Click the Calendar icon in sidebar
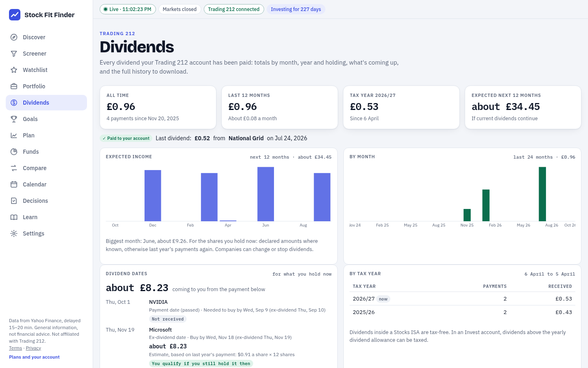Viewport: 588px width, 368px height. point(14,184)
